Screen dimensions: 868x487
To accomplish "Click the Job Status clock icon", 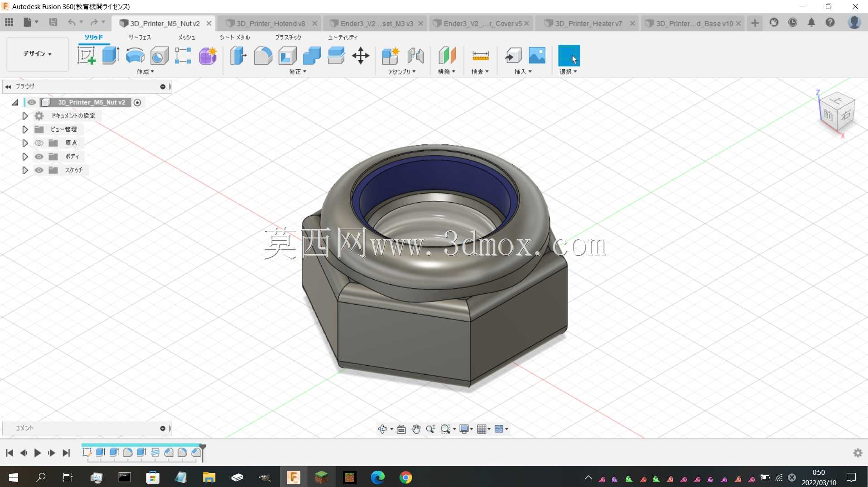I will (x=792, y=22).
